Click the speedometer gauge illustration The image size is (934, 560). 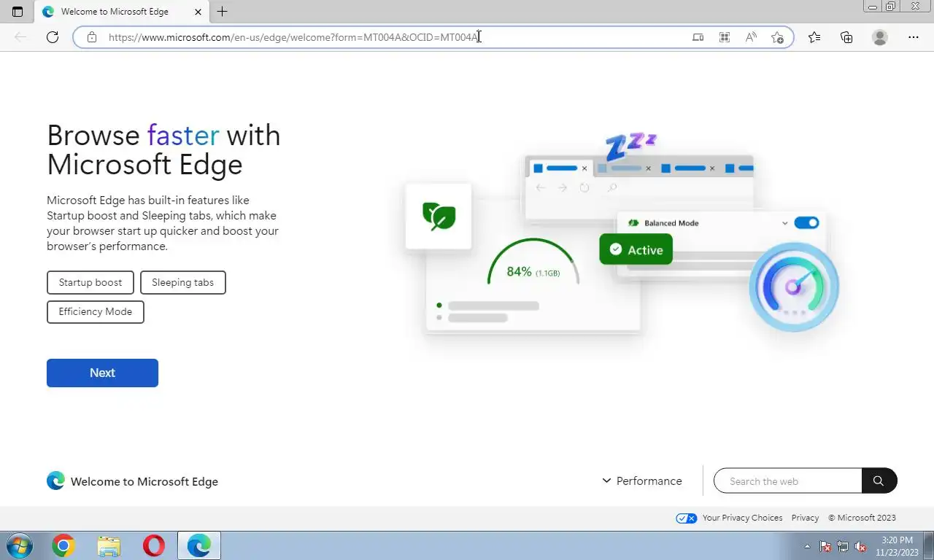(x=794, y=287)
